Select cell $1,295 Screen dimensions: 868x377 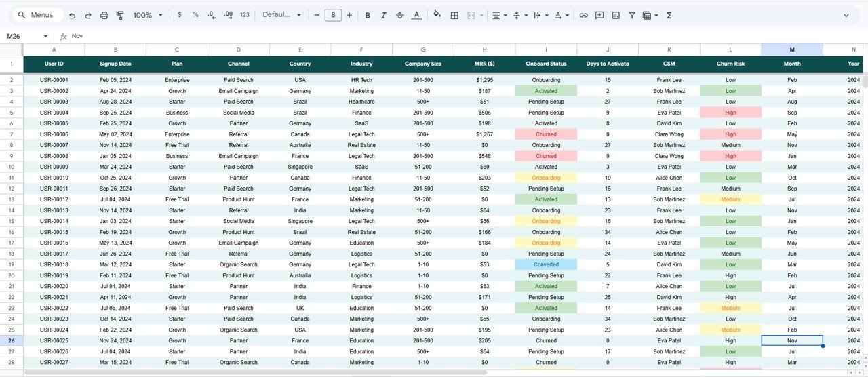485,80
